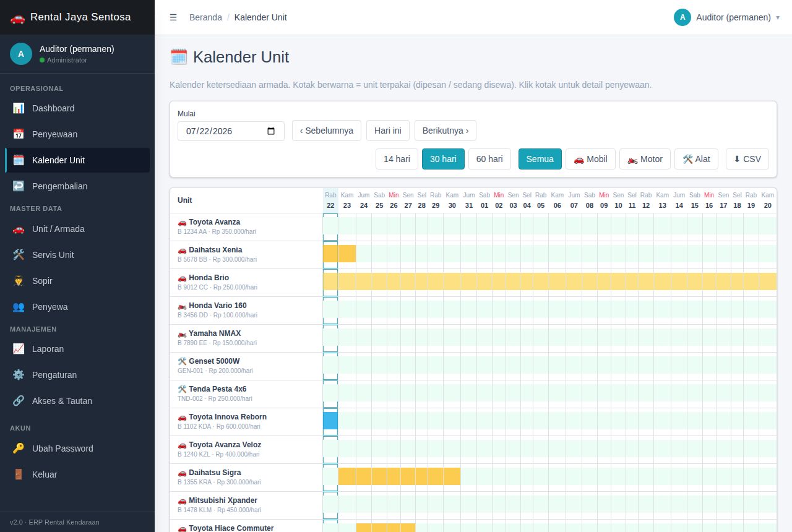Select the Semua filter
This screenshot has width=792, height=532.
(540, 159)
